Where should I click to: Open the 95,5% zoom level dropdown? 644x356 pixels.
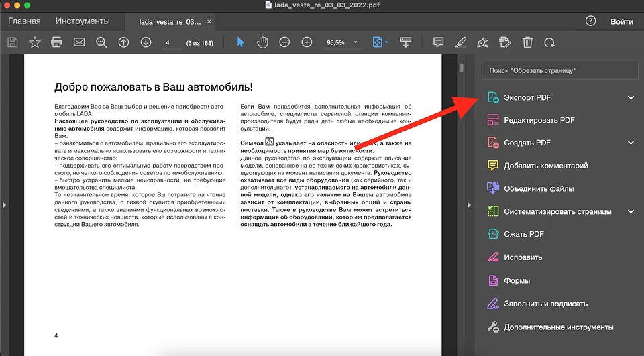[356, 42]
